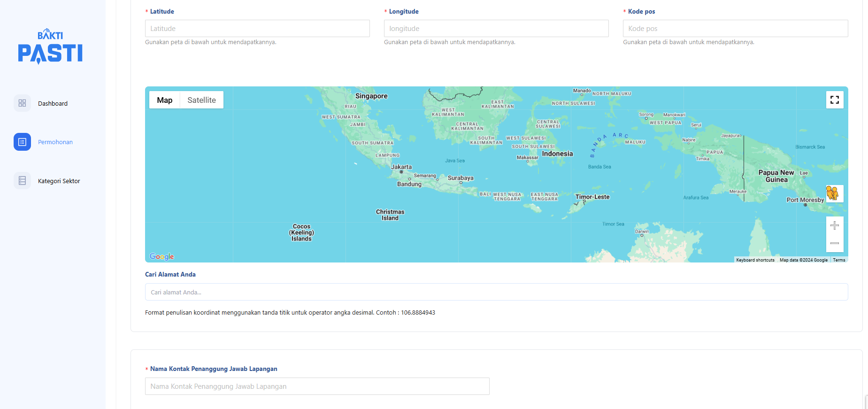
Task: Click the Google logo on the map
Action: tap(161, 256)
